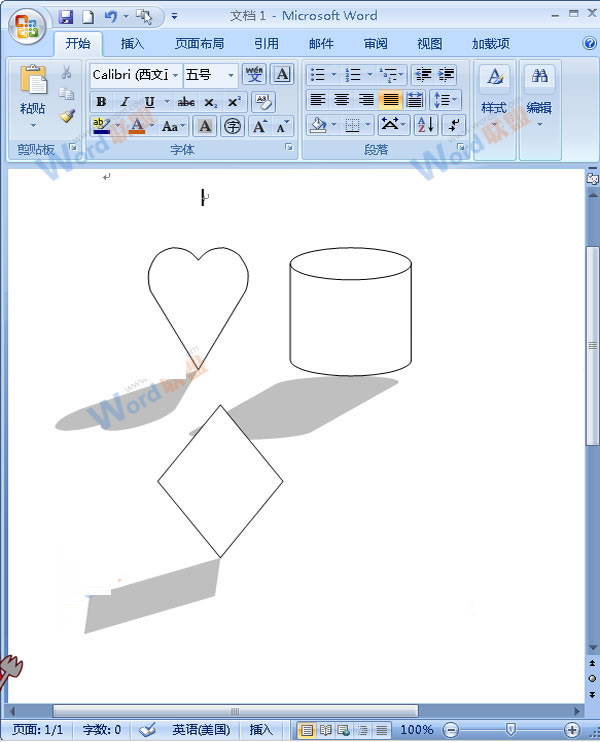The height and width of the screenshot is (742, 600).
Task: Open line spacing options
Action: tap(445, 100)
